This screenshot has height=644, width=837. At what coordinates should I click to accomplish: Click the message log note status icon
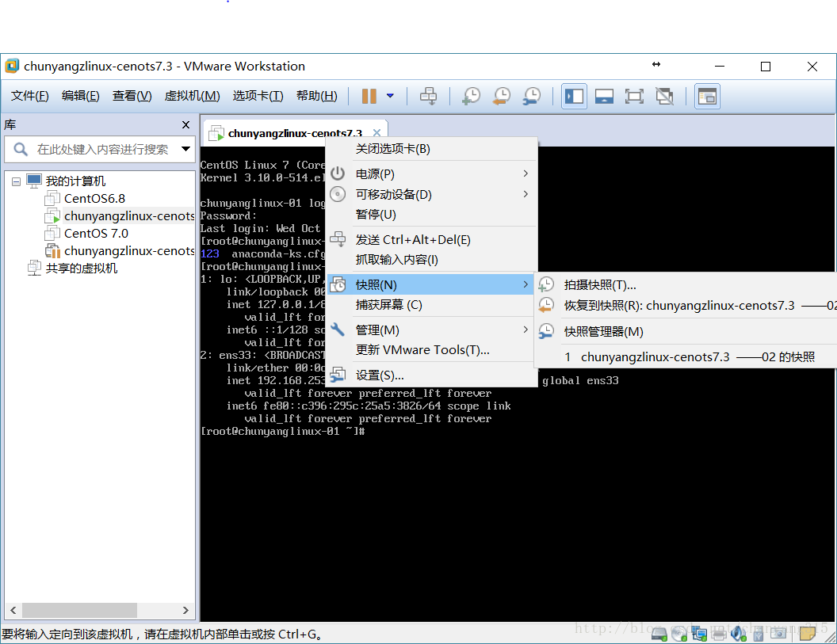click(807, 634)
